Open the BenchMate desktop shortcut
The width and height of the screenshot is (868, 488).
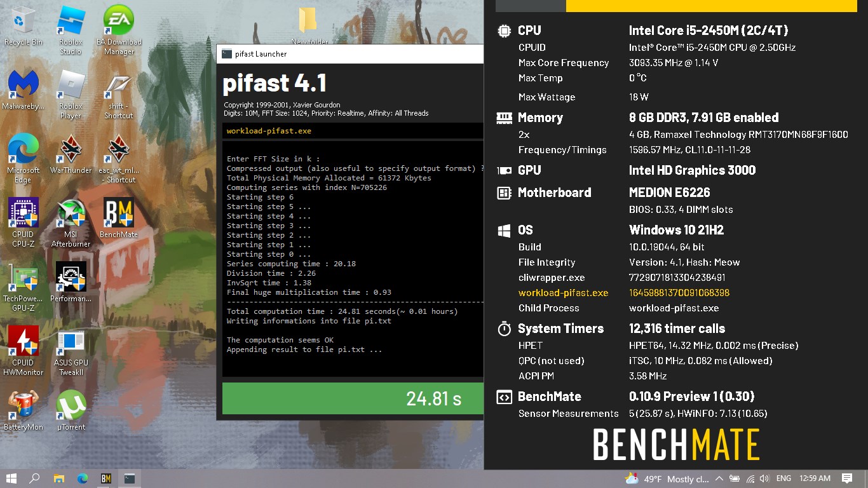click(x=119, y=218)
